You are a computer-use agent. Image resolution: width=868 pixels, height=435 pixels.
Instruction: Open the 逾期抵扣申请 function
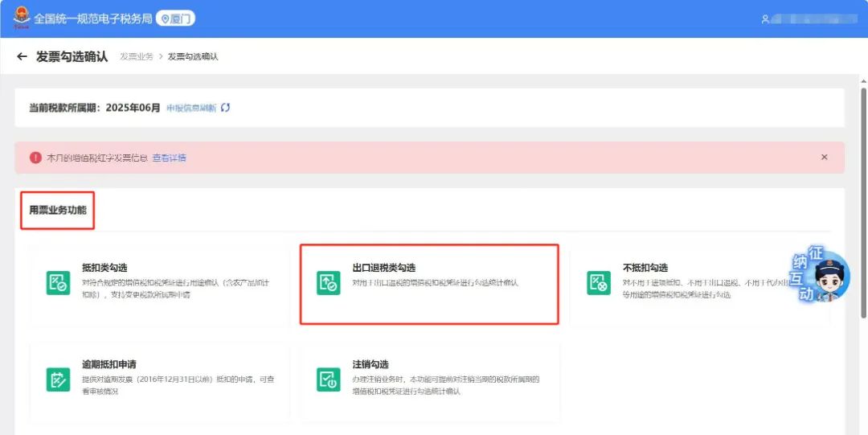point(109,364)
